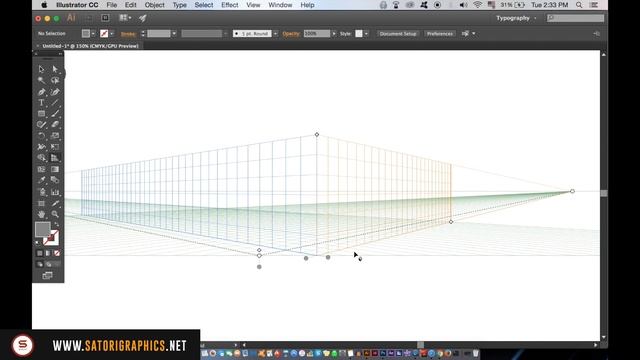The width and height of the screenshot is (640, 360).
Task: Open stroke color dropdown in control bar
Action: coord(112,33)
